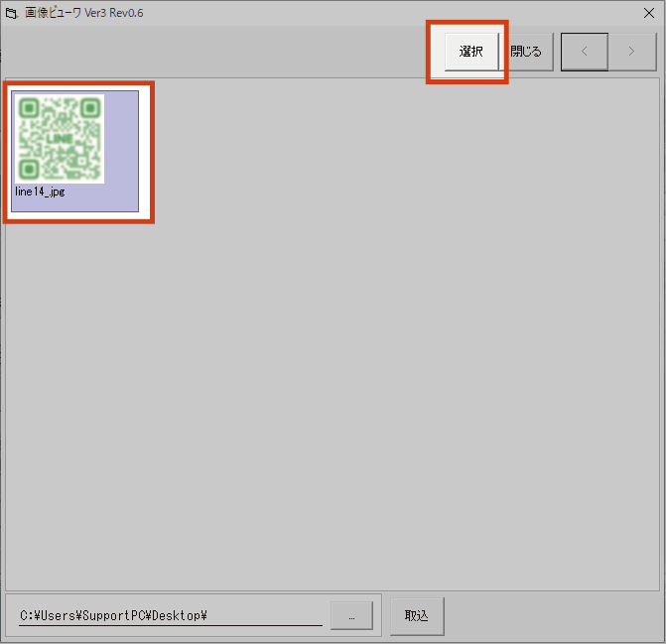Go to the next page with the right arrow
The width and height of the screenshot is (666, 644).
pyautogui.click(x=632, y=52)
